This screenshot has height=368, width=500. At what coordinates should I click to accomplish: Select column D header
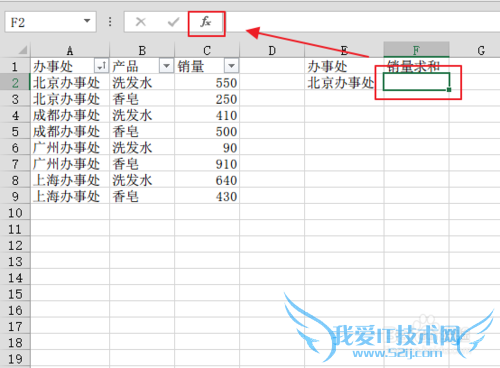point(272,50)
